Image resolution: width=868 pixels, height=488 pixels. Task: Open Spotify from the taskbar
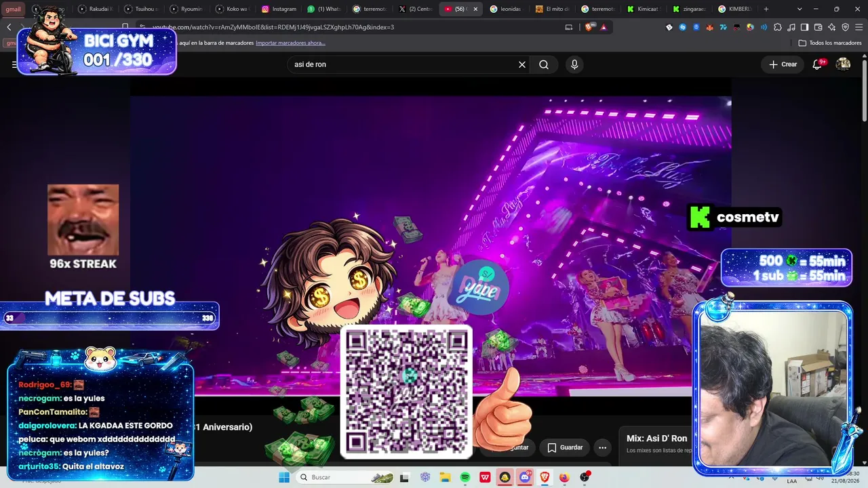pos(465,477)
